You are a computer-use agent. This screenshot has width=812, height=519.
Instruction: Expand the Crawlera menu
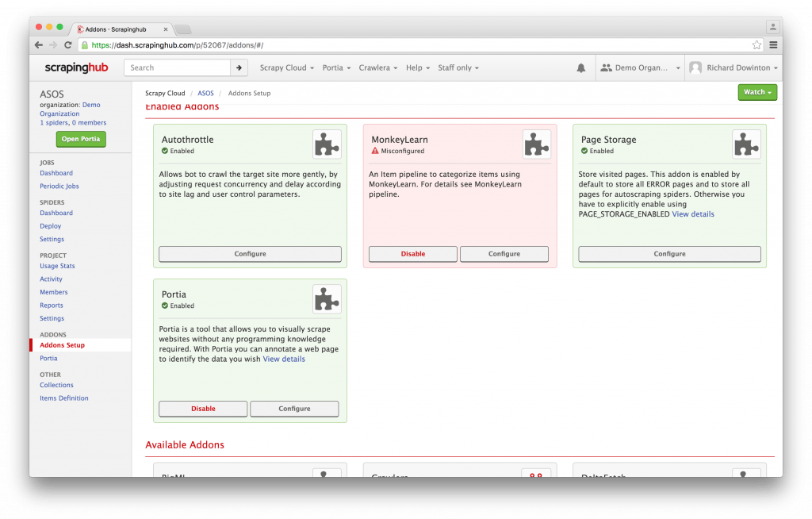378,68
